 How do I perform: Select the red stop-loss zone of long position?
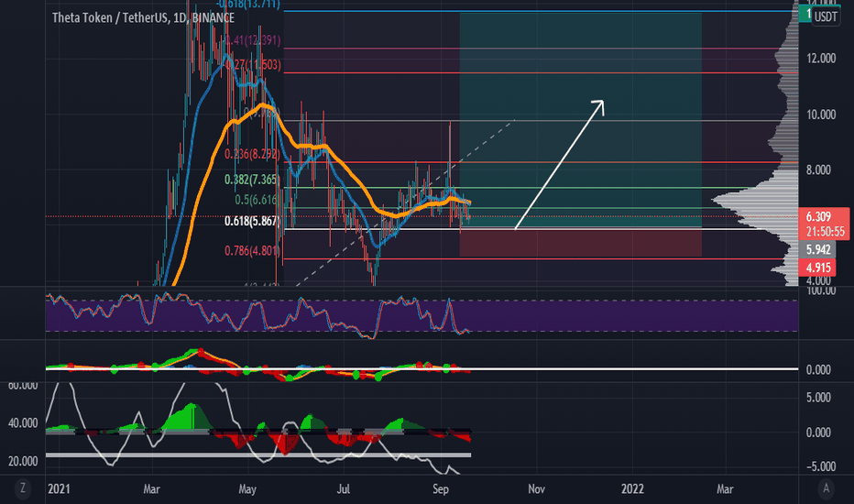point(581,242)
